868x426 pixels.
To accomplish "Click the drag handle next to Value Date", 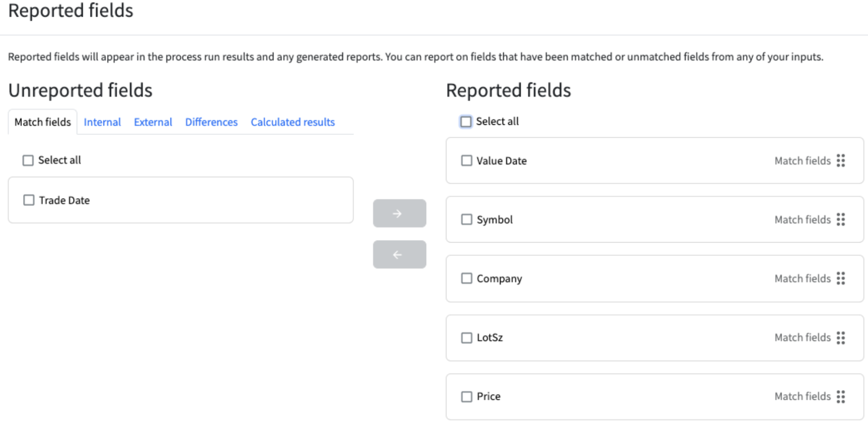I will tap(841, 161).
